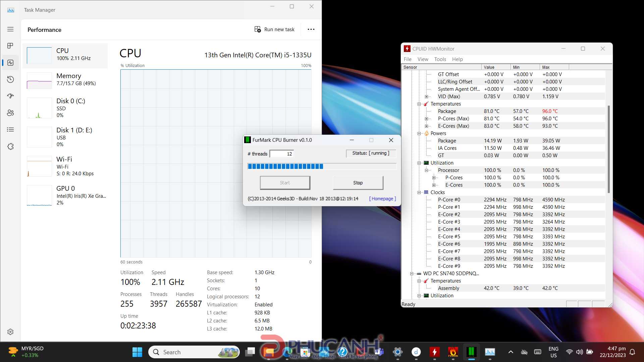Open Help menu in HWMonitor

[457, 59]
